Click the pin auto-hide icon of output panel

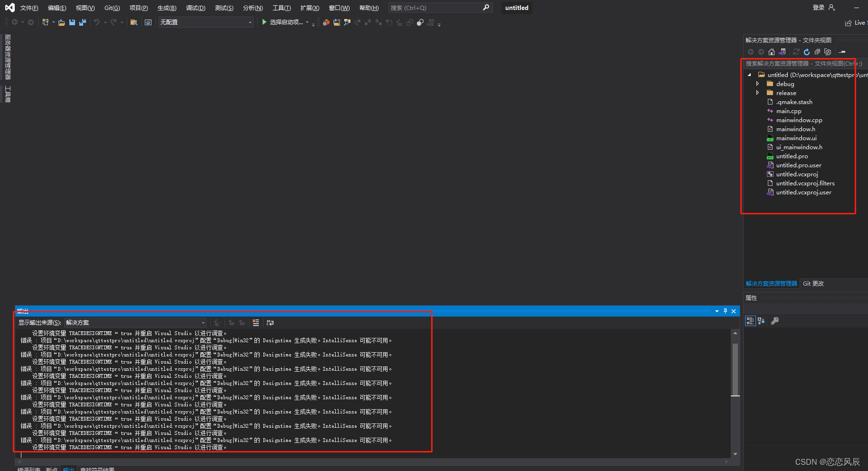725,311
